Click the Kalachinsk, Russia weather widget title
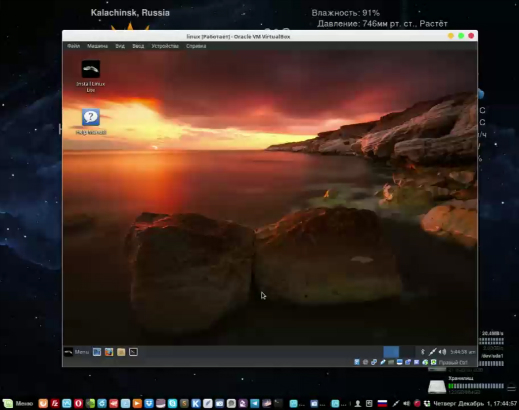The image size is (519, 410). point(130,13)
